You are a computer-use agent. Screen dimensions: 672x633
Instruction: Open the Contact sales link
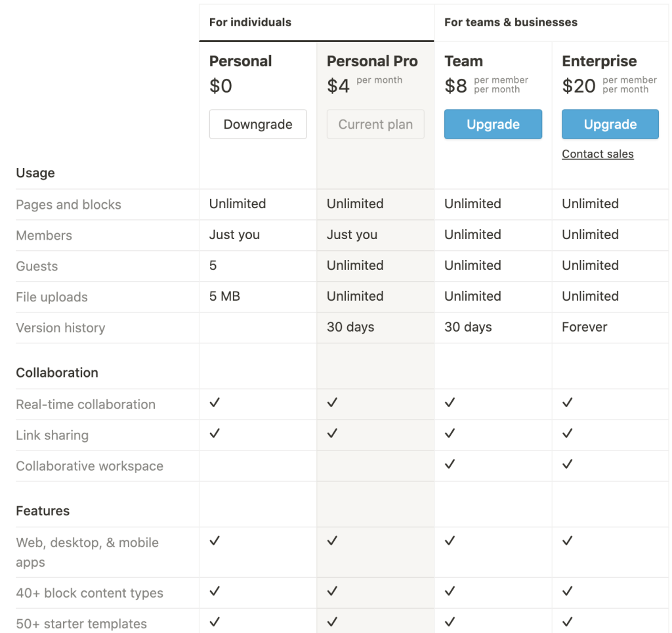(597, 154)
